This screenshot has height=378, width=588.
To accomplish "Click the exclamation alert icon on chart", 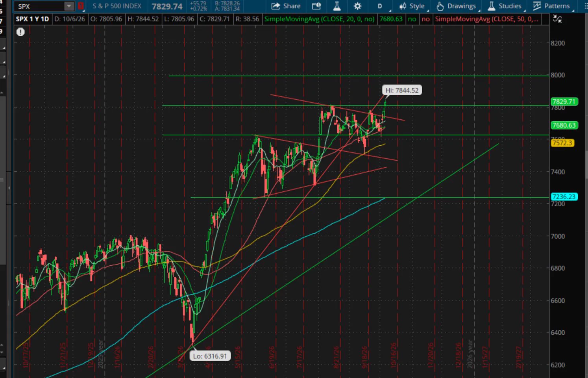I will point(20,32).
